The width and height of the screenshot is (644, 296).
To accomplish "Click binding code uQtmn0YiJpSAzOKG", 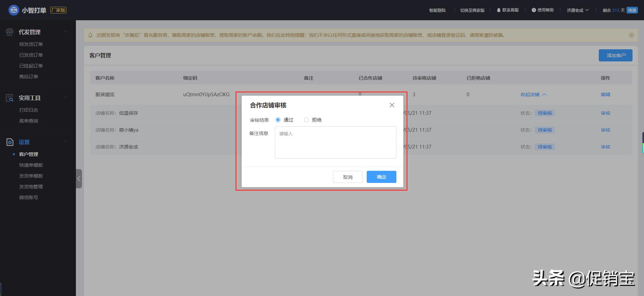I will [x=206, y=95].
